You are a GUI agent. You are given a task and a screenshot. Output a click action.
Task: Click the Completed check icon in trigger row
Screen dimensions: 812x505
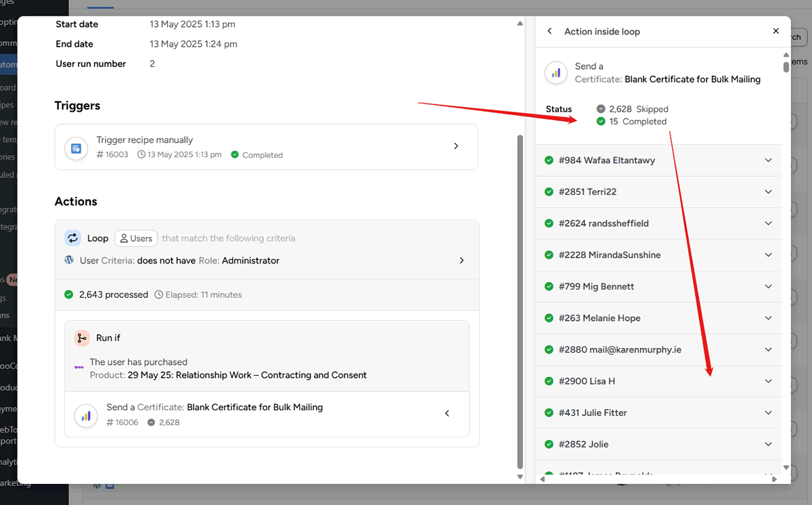pos(235,154)
